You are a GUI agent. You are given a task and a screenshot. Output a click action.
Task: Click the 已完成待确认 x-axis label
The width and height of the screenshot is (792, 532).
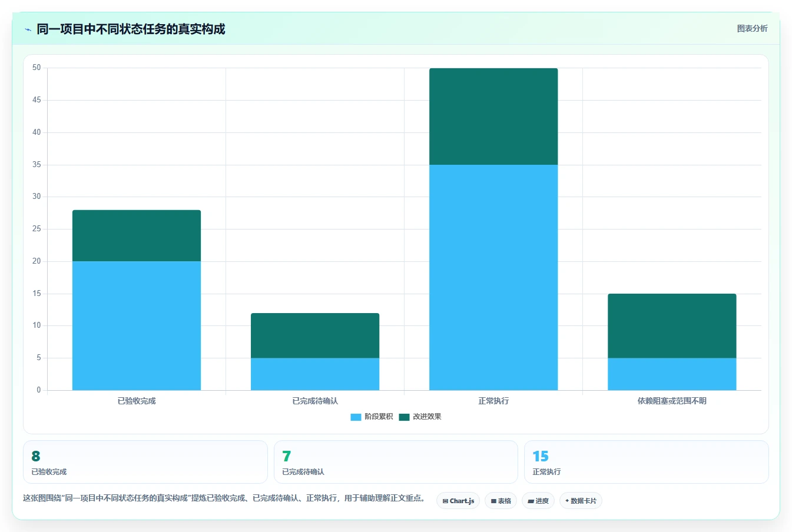point(315,401)
